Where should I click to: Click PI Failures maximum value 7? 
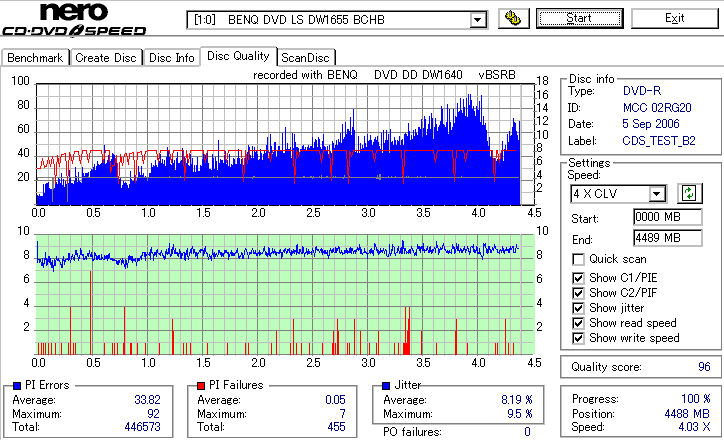click(x=342, y=413)
